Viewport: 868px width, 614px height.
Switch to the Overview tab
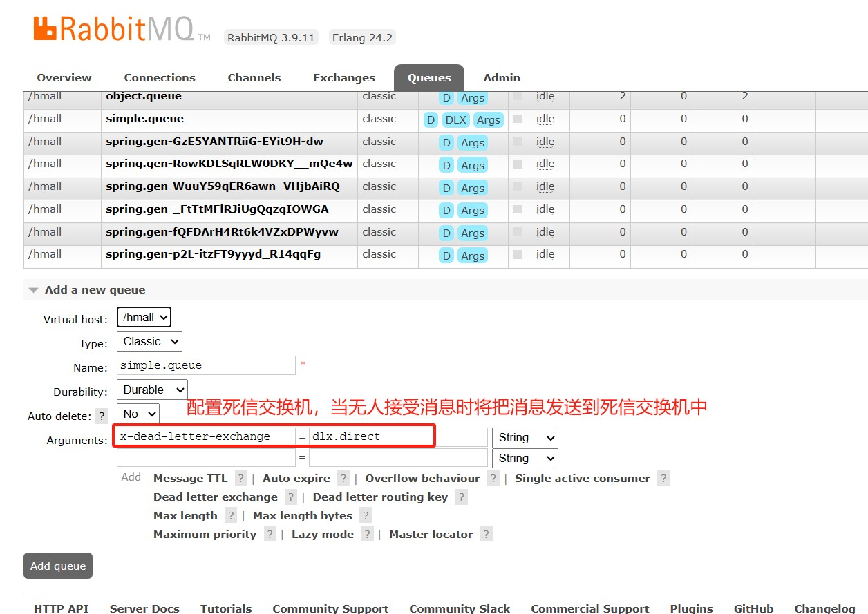64,78
